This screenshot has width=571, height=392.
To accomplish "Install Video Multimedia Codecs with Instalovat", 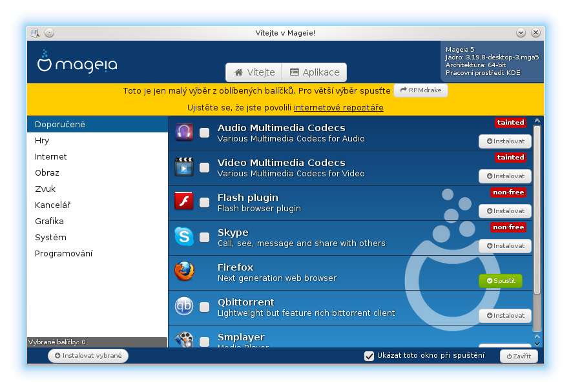I will [x=505, y=176].
